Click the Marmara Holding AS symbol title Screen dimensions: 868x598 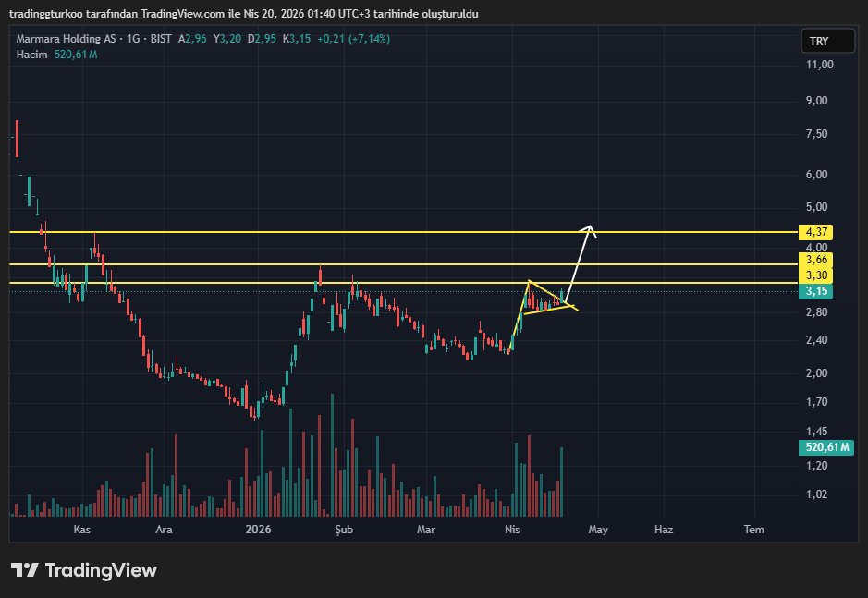pyautogui.click(x=66, y=39)
